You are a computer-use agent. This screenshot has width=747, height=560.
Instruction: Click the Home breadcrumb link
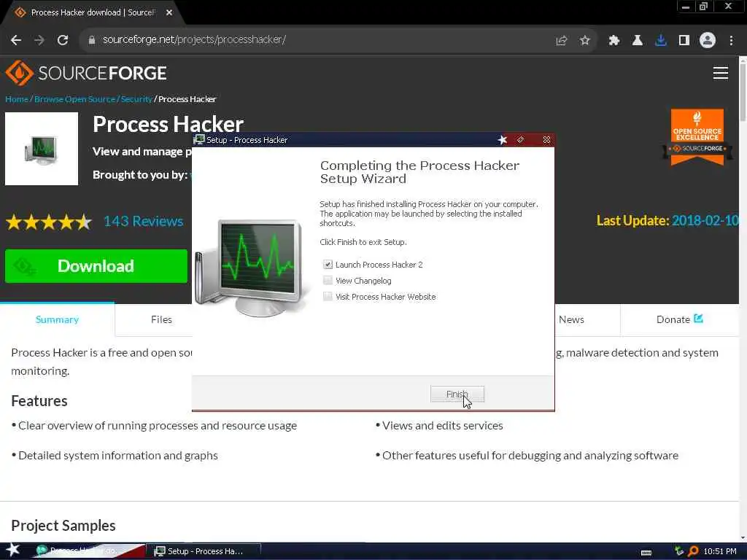point(17,99)
